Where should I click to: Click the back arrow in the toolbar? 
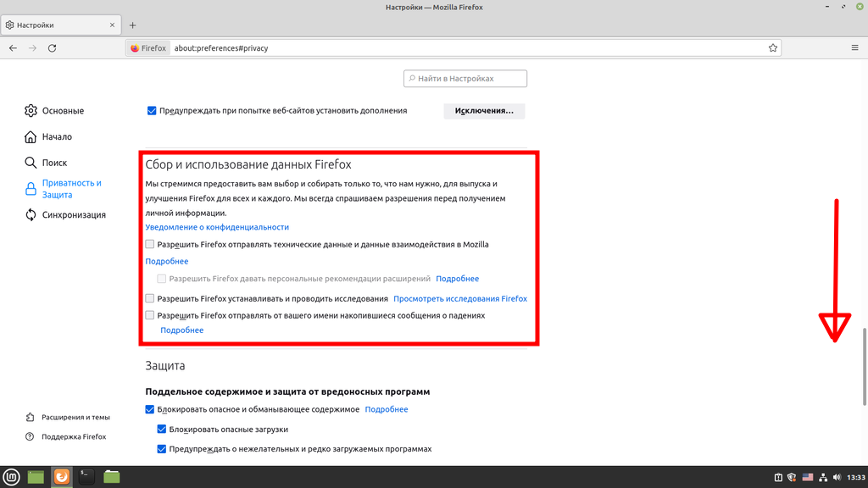point(13,48)
